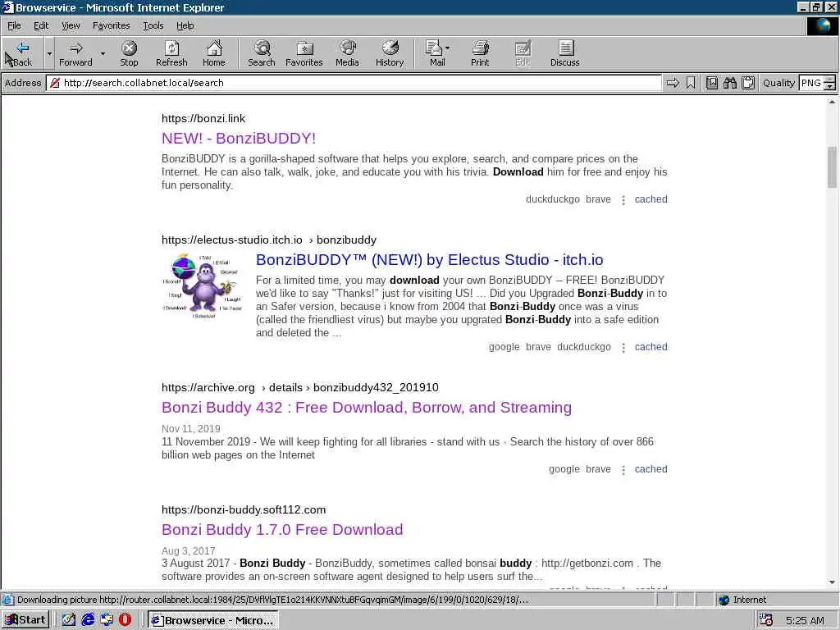Click the scrollbar down arrow
Screen dimensions: 840x630
pos(832,582)
